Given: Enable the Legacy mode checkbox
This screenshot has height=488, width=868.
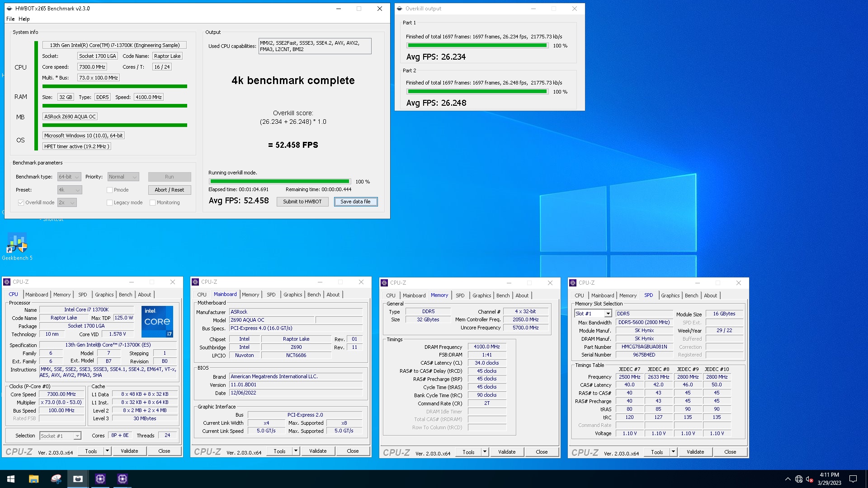Looking at the screenshot, I should [x=109, y=202].
